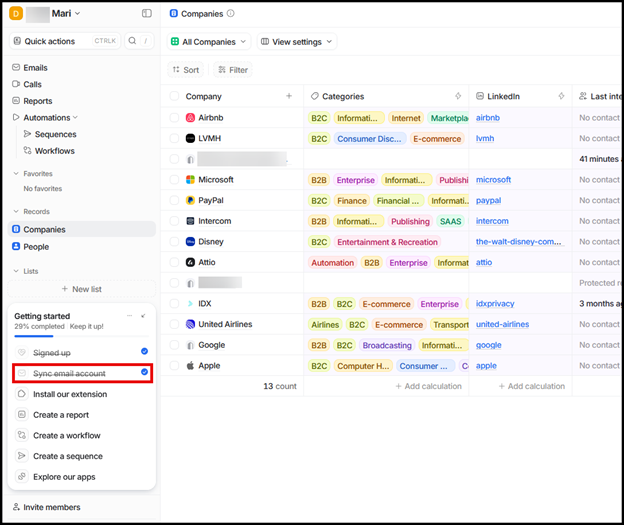This screenshot has width=624, height=525.
Task: Open the the-walt-disney-com LinkedIn link
Action: pyautogui.click(x=517, y=242)
